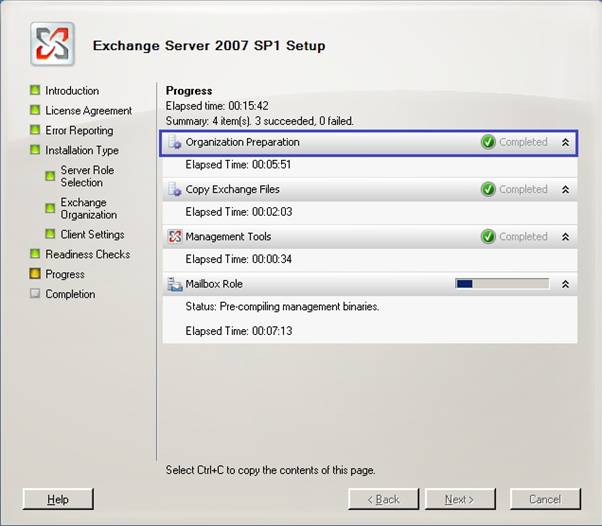Click 'Exchange Server 2007 SP1 Setup' title
Screen dimensions: 602x526
(209, 46)
